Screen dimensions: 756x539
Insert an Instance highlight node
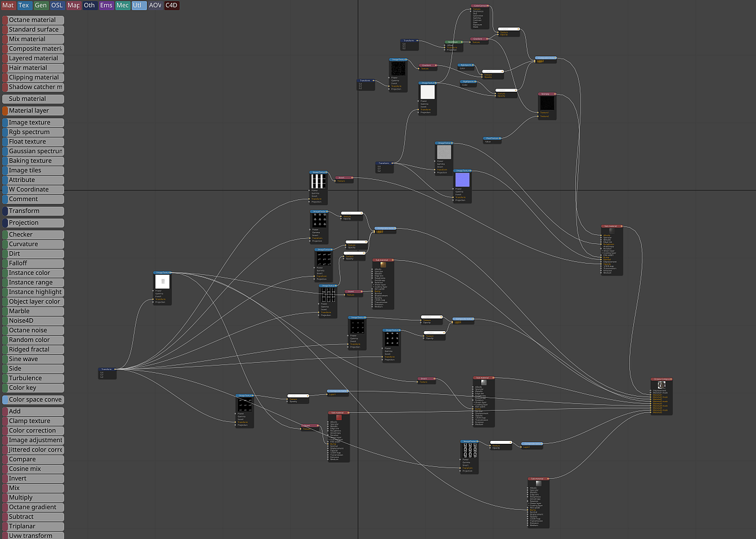coord(33,292)
